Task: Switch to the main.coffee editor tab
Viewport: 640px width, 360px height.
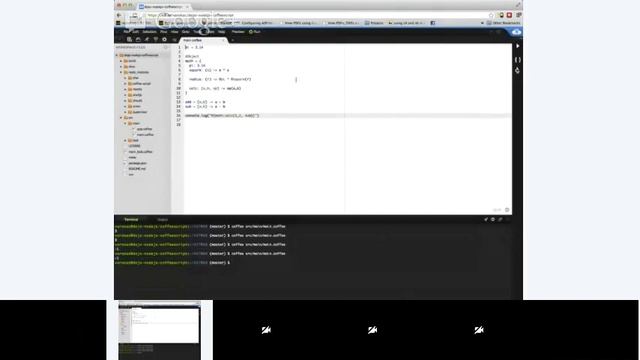Action: (202, 40)
